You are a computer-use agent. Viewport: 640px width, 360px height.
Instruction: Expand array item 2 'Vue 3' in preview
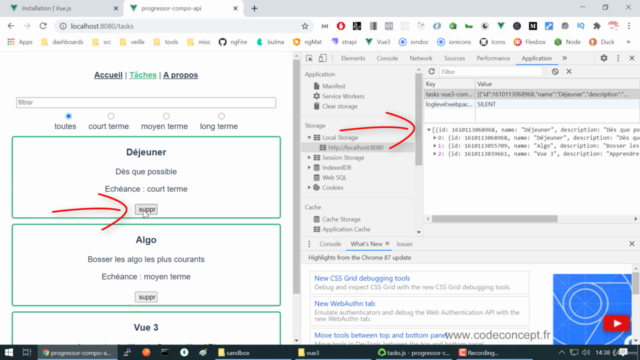click(435, 154)
